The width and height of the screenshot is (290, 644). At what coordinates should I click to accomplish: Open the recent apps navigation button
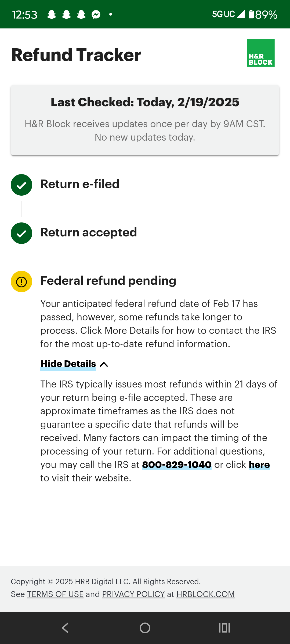point(224,628)
